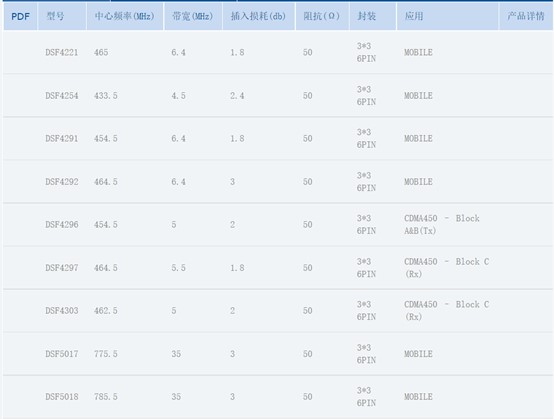
Task: Click the 型号 column header
Action: (x=62, y=16)
